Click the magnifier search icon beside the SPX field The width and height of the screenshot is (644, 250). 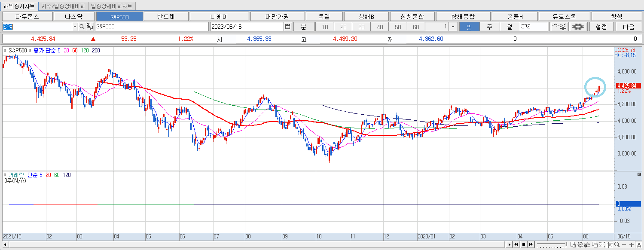coord(82,27)
